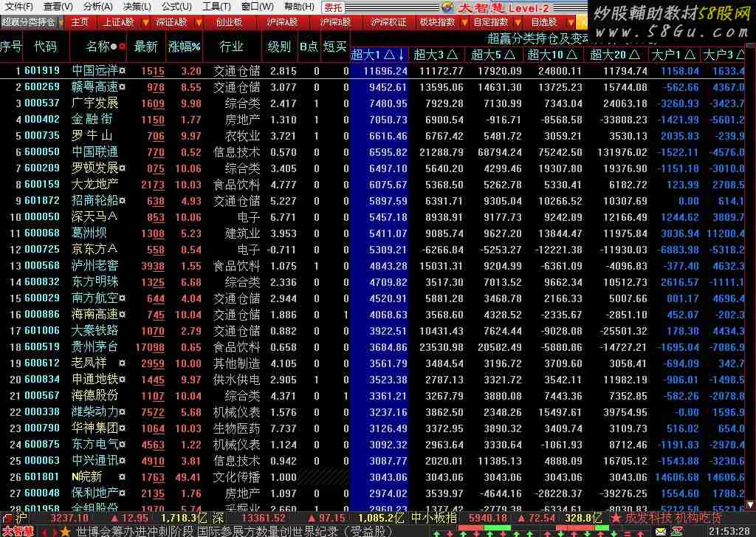Image resolution: width=756 pixels, height=537 pixels.
Task: Open the 工具(T) menu
Action: 216,7
